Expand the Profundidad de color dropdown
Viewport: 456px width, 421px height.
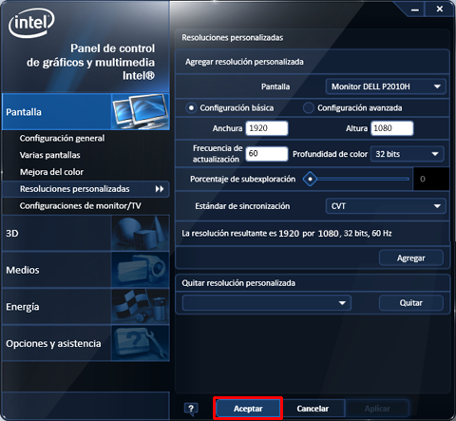(x=407, y=154)
